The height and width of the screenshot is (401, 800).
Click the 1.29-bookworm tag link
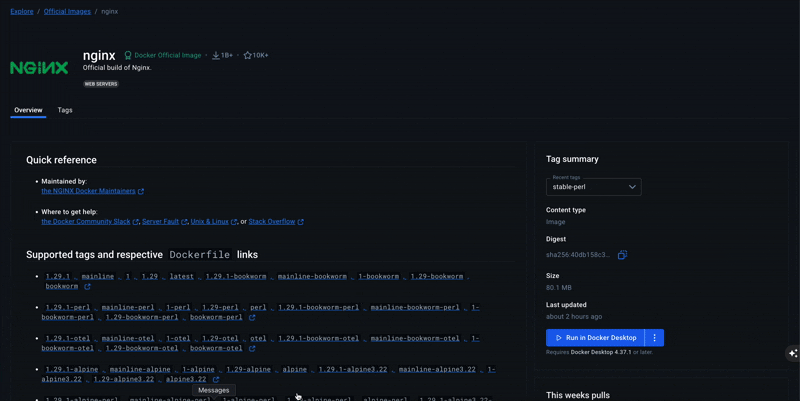pyautogui.click(x=437, y=277)
